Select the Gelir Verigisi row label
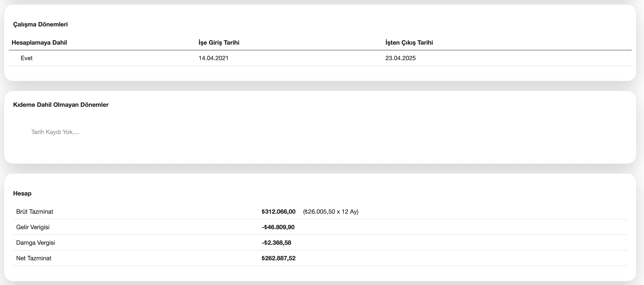This screenshot has width=644, height=285. click(33, 227)
